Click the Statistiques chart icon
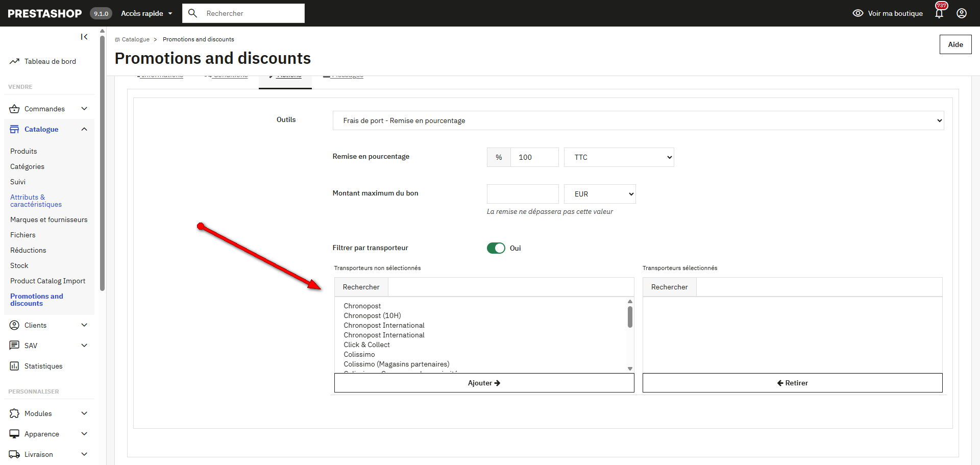The width and height of the screenshot is (980, 465). [14, 366]
